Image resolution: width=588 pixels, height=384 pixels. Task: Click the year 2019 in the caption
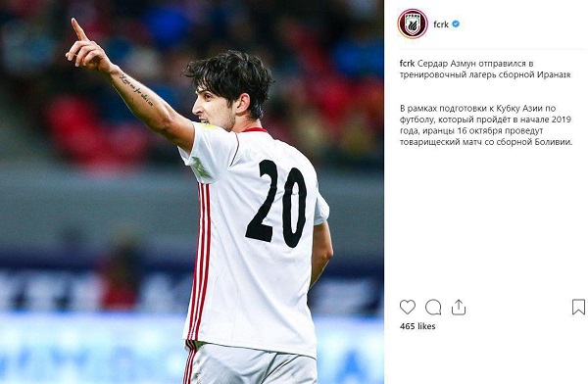click(562, 120)
